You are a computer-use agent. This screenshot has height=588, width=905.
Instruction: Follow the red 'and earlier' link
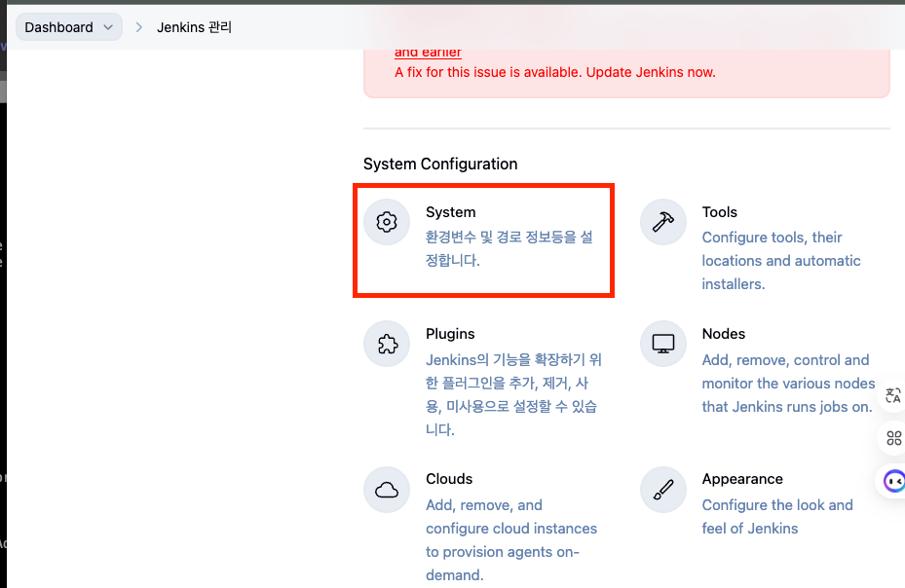click(428, 52)
